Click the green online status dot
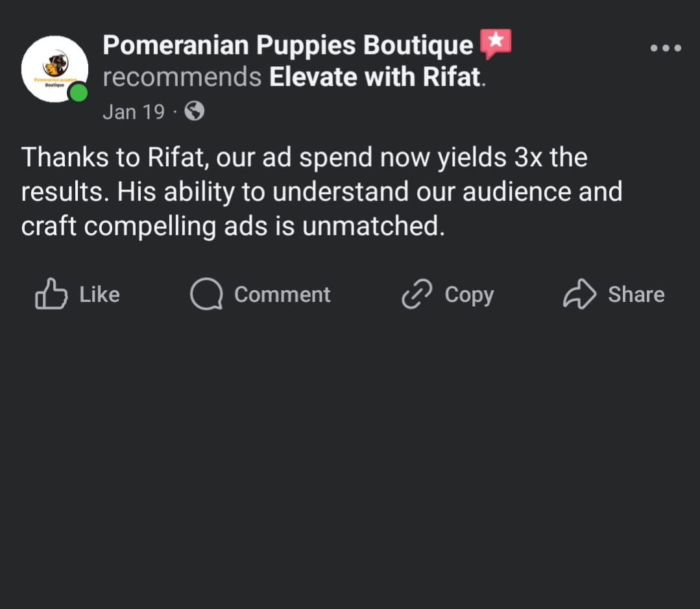This screenshot has width=700, height=609. tap(79, 93)
